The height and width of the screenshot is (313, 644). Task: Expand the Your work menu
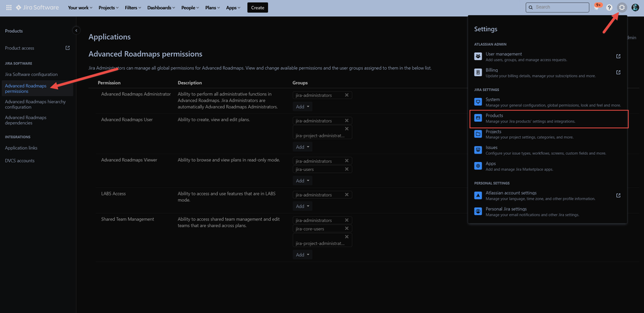[80, 7]
